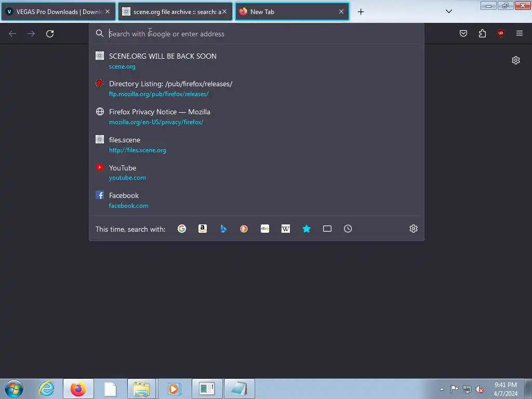Launch Internet Explorer from taskbar
The width and height of the screenshot is (532, 399).
[46, 389]
